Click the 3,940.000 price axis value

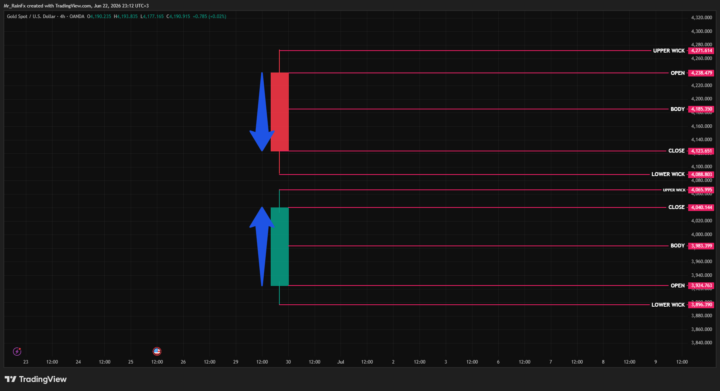[701, 275]
